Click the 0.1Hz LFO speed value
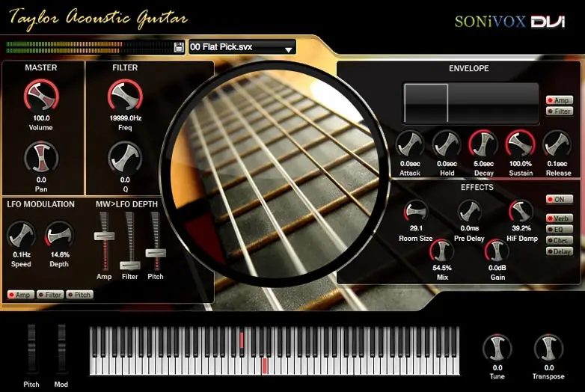Viewport: 585px width, 392px height. (x=22, y=255)
